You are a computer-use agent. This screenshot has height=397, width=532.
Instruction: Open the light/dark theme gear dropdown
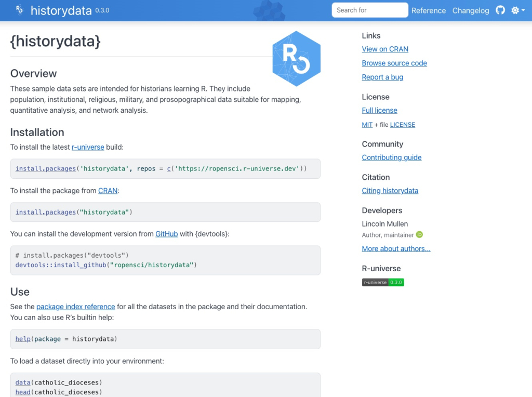(x=518, y=10)
